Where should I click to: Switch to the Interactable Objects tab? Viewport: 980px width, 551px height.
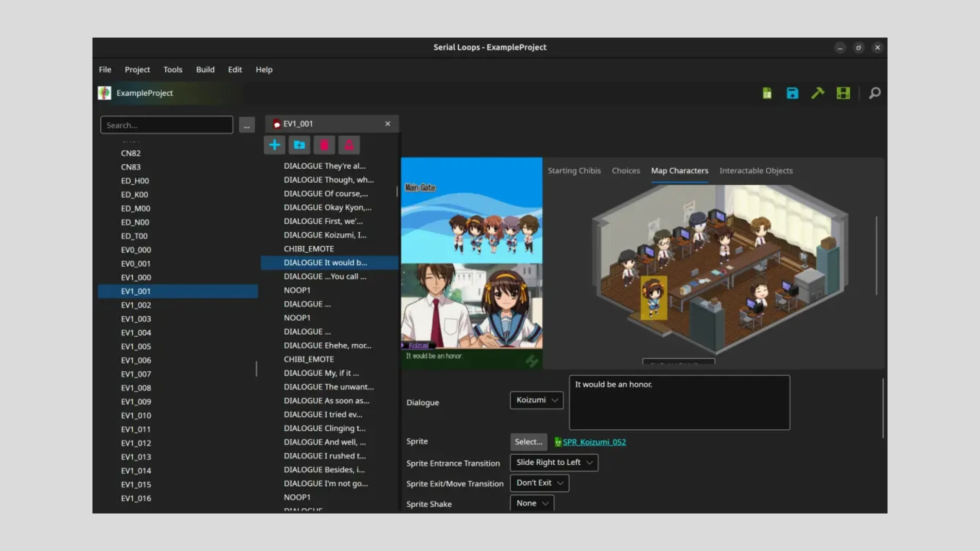coord(756,171)
